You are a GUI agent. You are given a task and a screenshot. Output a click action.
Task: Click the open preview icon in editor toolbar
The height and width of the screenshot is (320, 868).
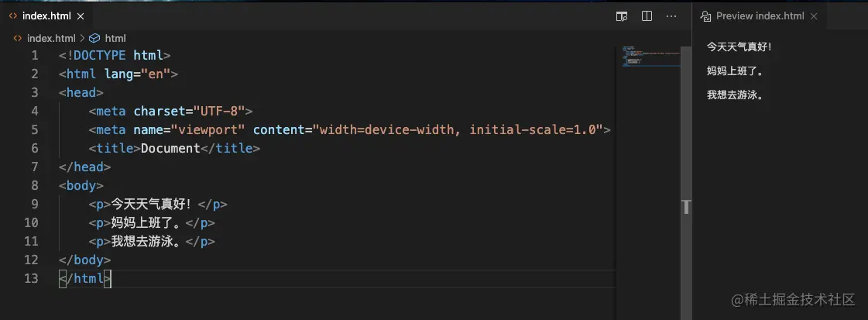[x=622, y=16]
